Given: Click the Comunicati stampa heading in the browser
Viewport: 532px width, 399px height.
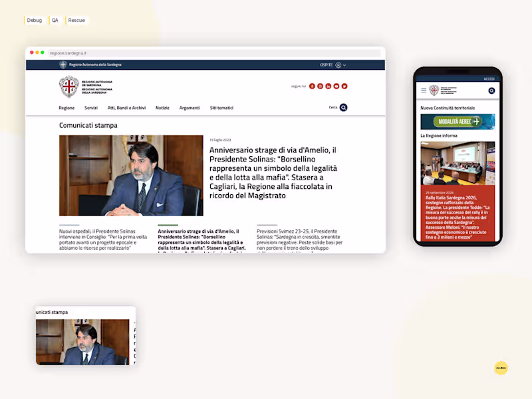Looking at the screenshot, I should pyautogui.click(x=88, y=125).
